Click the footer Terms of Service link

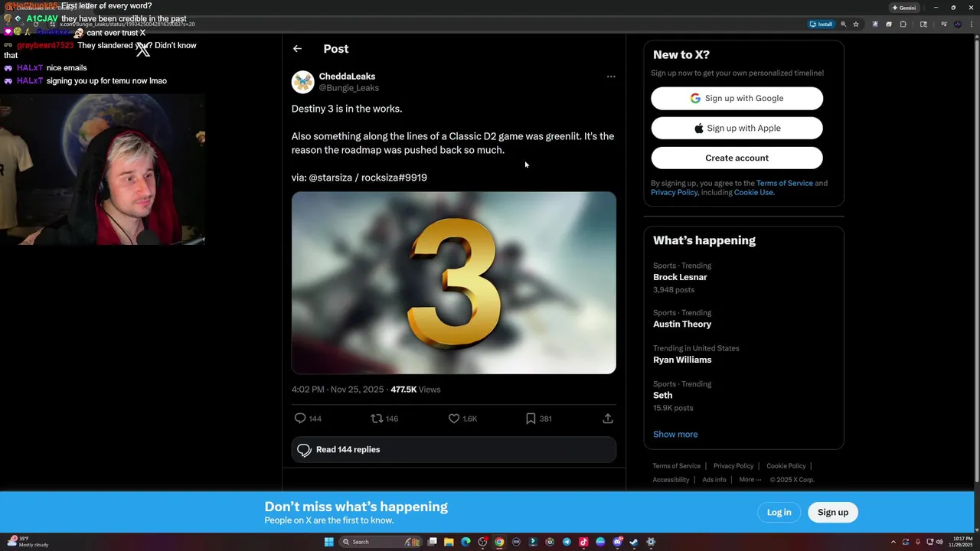pos(676,466)
